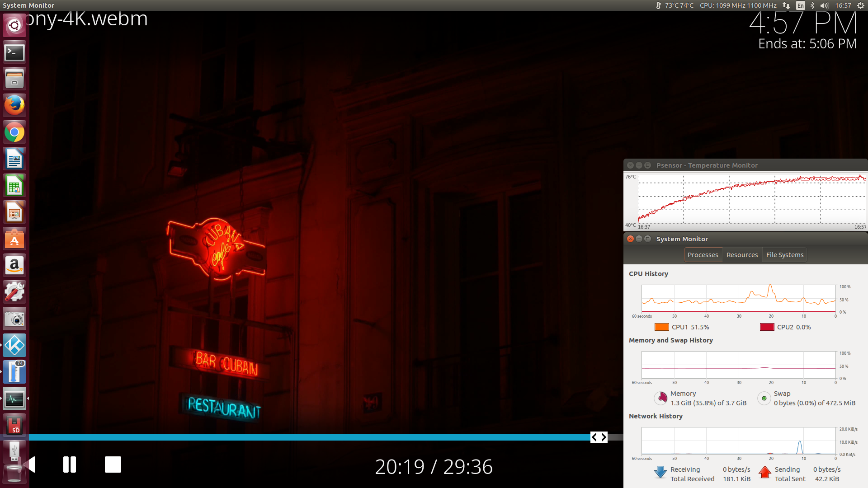Image resolution: width=868 pixels, height=488 pixels.
Task: Open Psensor thermometer icon in launcher
Action: coord(14,372)
